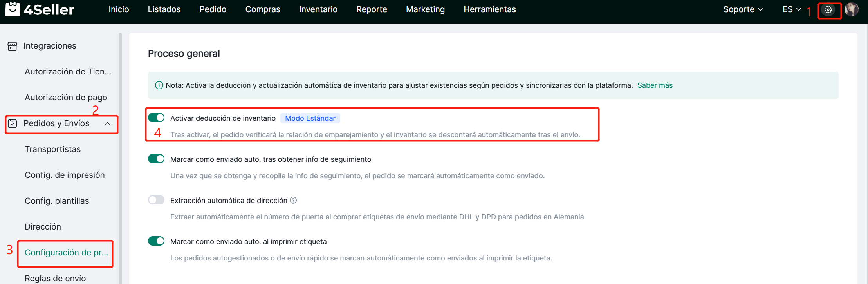Open the Soporte dropdown menu
Viewport: 868px width, 284px height.
tap(743, 9)
